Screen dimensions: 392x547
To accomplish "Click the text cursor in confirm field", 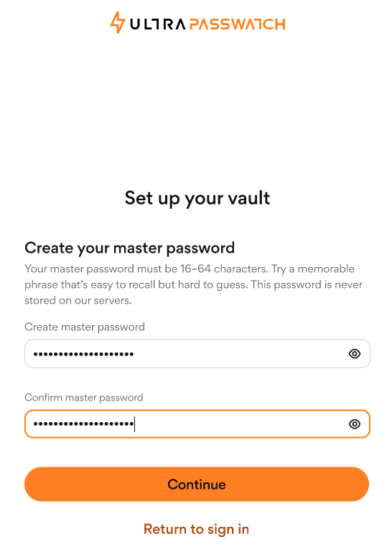I will pyautogui.click(x=135, y=424).
